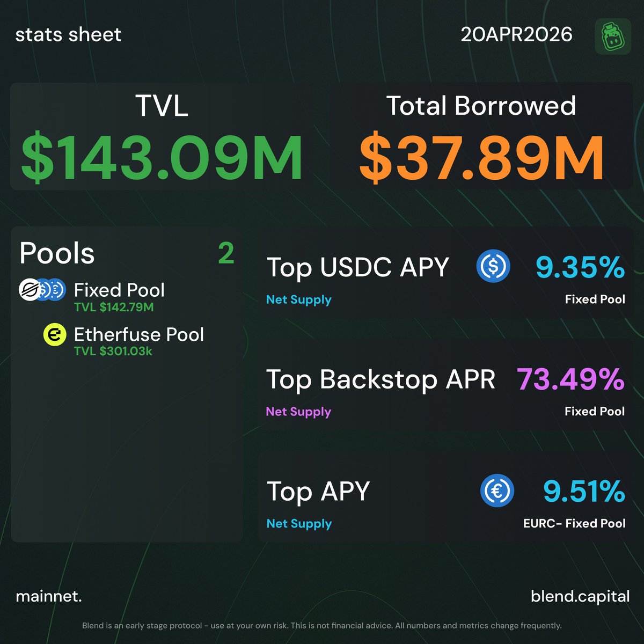Click Net Supply under Top APY
Viewport: 644px width, 644px height.
point(299,523)
